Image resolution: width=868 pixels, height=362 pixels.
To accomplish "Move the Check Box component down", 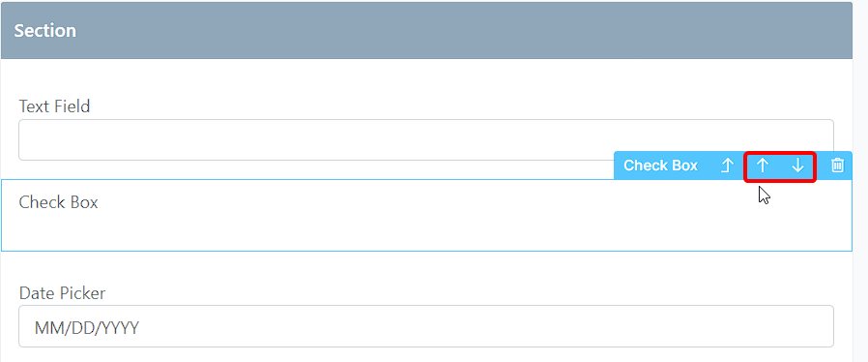I will click(797, 166).
